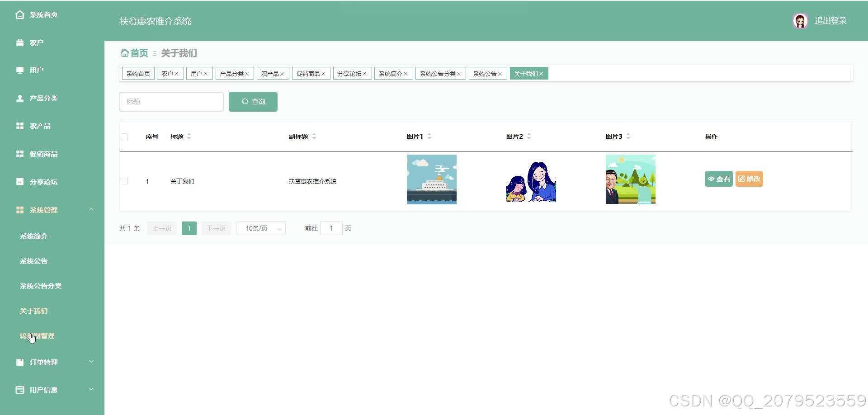The image size is (868, 415).
Task: Click the home icon beside 系统首页 in sidebar
Action: tap(20, 15)
